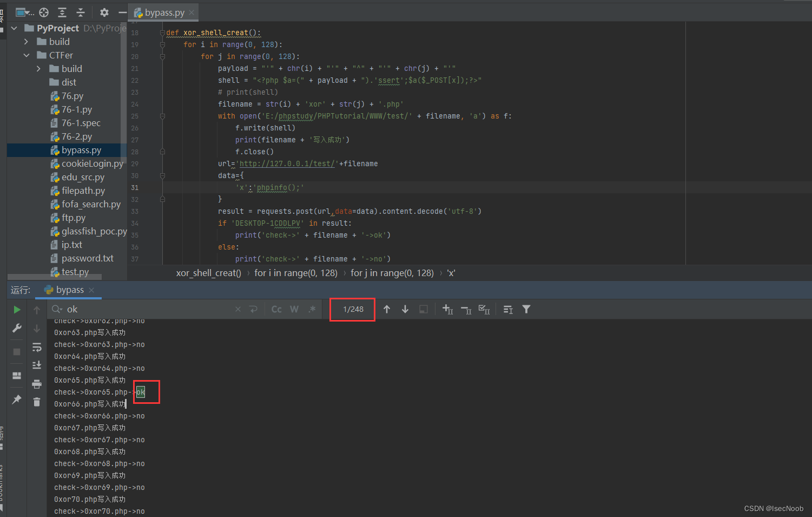
Task: Toggle Regex search option
Action: 312,309
